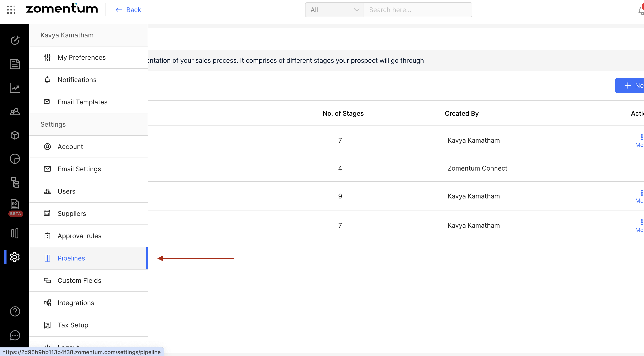
Task: Open the clients people sidebar icon
Action: 15,112
